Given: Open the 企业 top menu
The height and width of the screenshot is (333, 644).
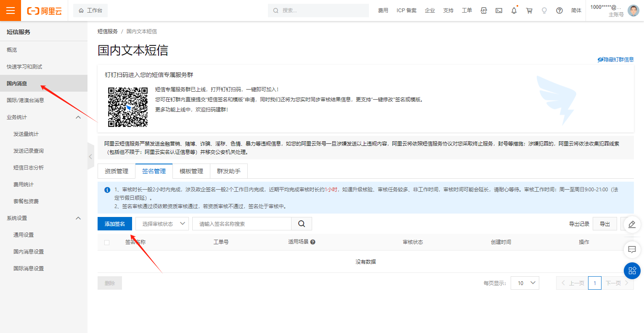Looking at the screenshot, I should tap(430, 11).
